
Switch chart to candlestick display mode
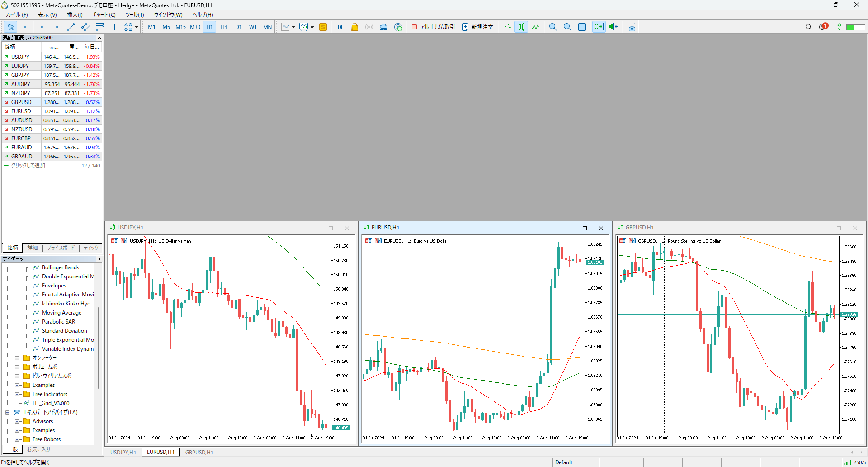[x=521, y=27]
